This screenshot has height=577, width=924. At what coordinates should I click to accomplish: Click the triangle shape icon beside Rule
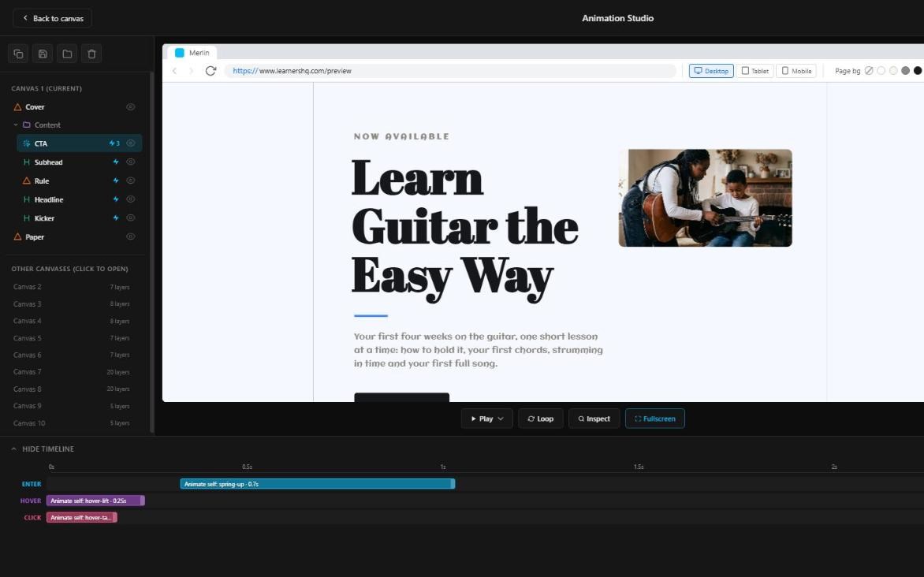coord(27,181)
